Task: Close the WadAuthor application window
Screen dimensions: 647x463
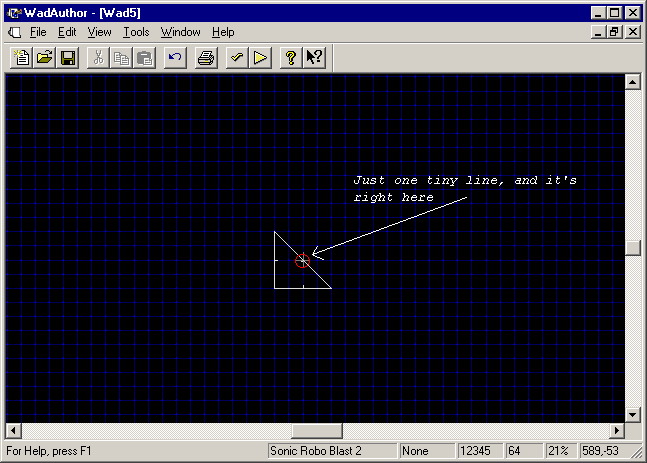Action: [633, 13]
